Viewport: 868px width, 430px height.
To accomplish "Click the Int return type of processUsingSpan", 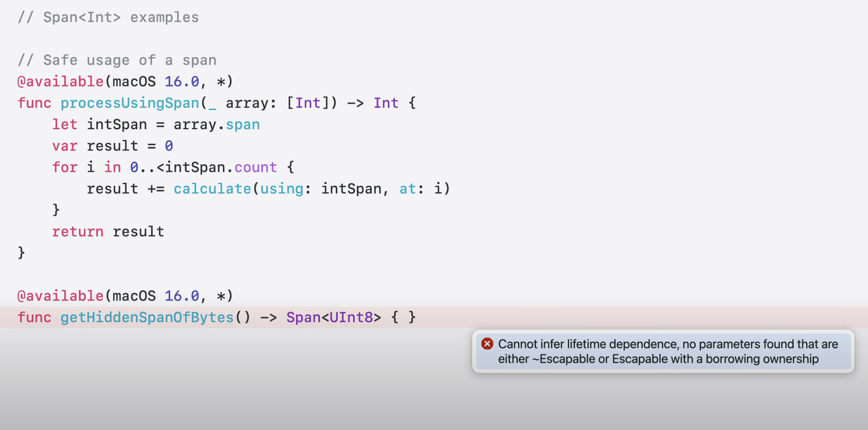I will 386,103.
